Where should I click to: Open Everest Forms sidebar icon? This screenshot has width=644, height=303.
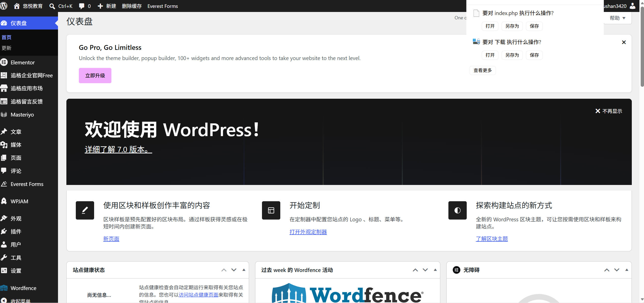click(4, 184)
